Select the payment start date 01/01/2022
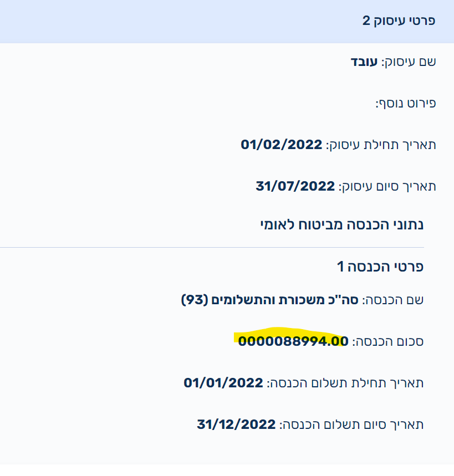Screen dimensions: 454x476 point(223,383)
